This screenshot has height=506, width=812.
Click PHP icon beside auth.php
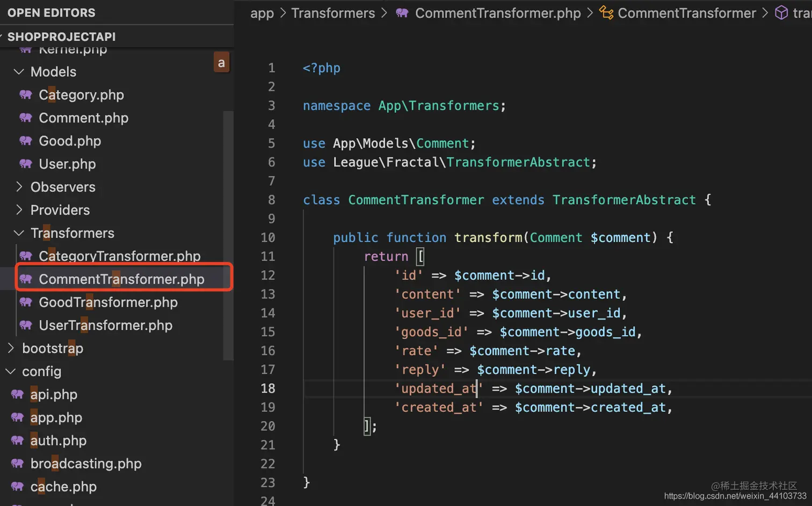[x=17, y=441]
